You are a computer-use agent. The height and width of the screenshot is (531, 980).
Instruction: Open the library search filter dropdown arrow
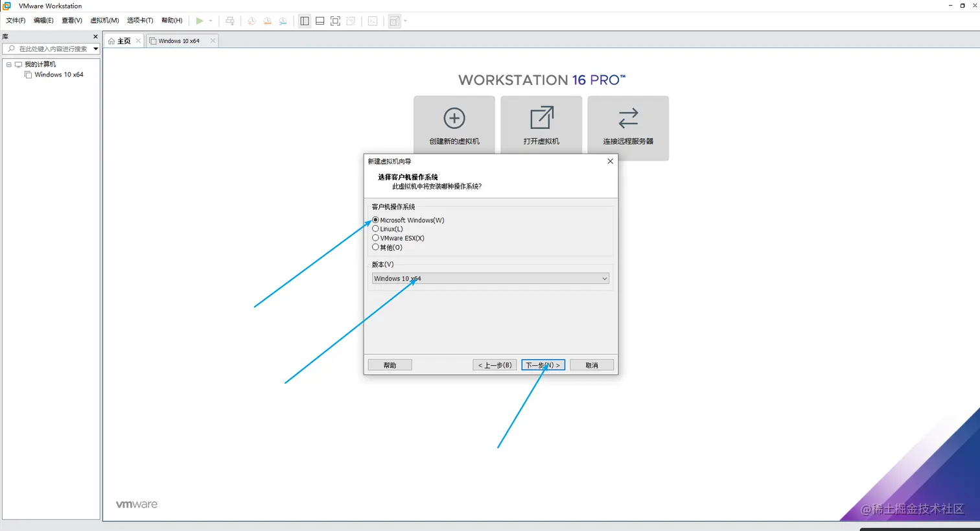pos(95,49)
